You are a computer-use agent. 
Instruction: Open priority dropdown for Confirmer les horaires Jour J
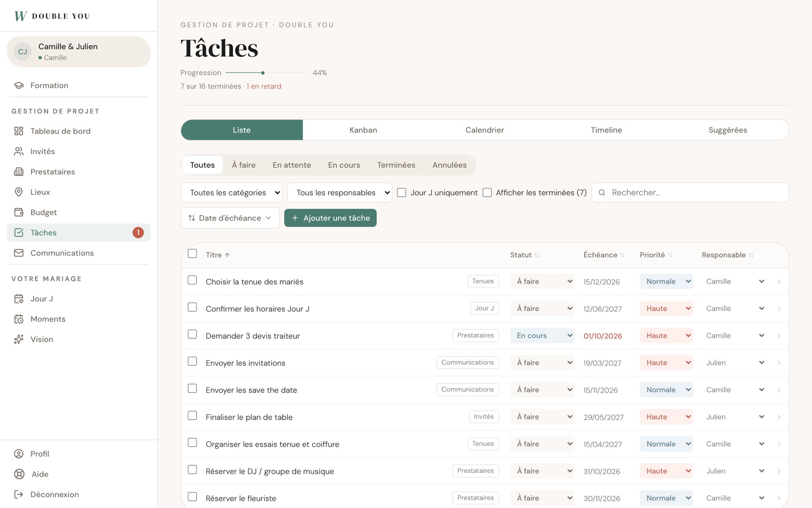(666, 308)
